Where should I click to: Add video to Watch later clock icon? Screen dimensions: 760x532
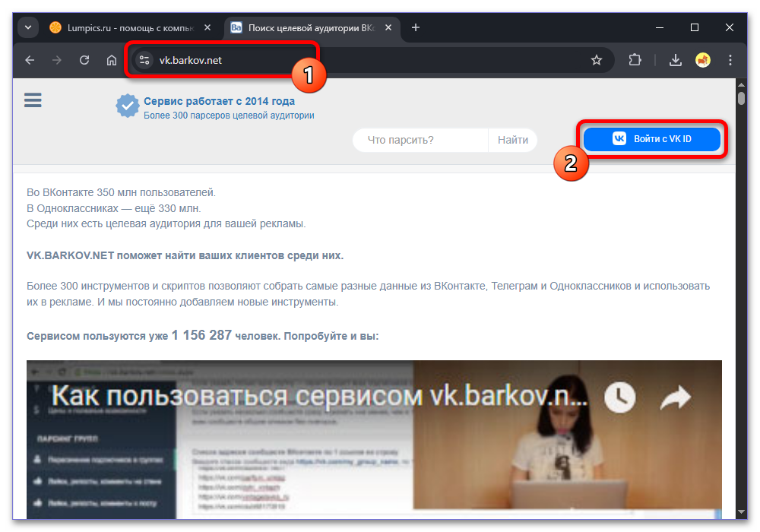[620, 397]
